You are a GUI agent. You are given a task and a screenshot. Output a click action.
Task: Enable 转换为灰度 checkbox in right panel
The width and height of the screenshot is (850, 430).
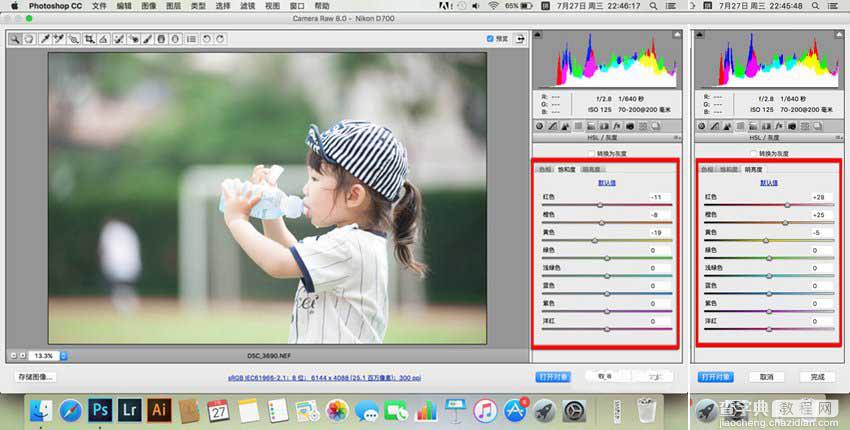(754, 153)
